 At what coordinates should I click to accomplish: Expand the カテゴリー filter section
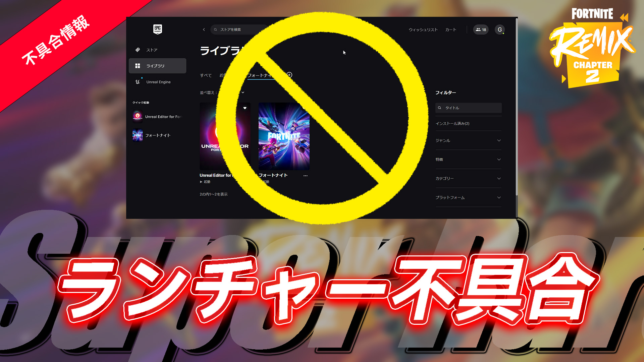click(470, 179)
